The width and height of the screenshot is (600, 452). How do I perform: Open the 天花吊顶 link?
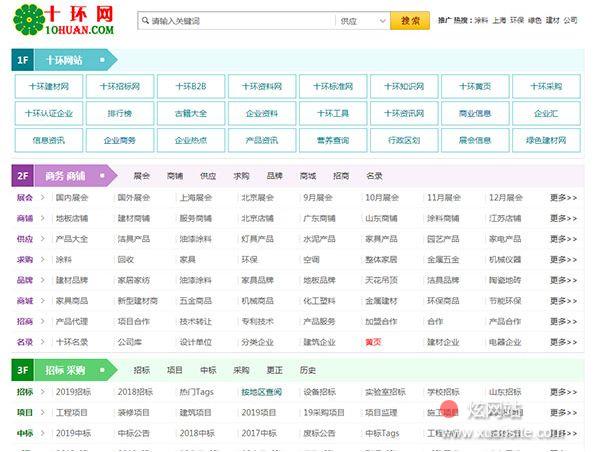[x=381, y=280]
